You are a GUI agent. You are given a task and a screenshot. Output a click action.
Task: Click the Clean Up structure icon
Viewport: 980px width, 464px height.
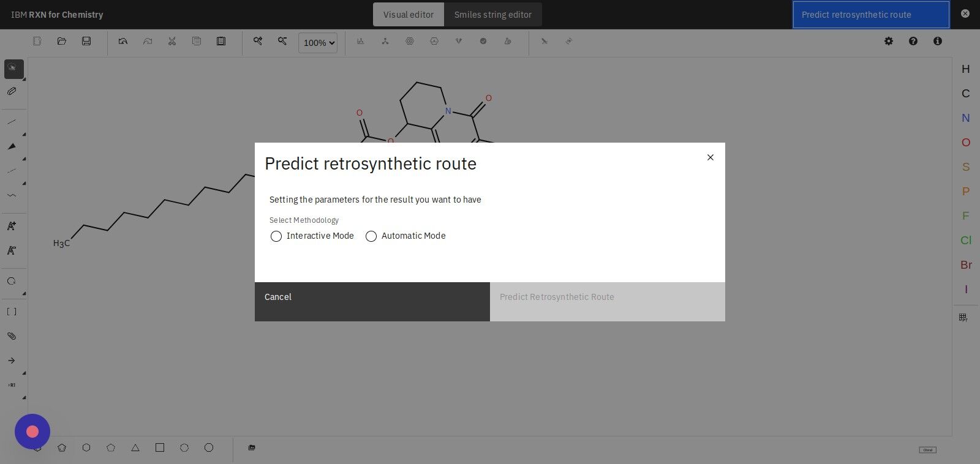[385, 41]
